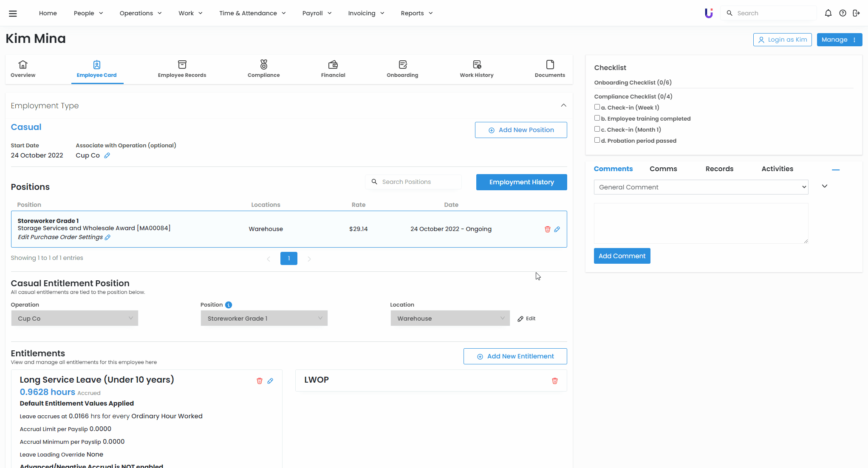Open the Work History tab

click(476, 69)
